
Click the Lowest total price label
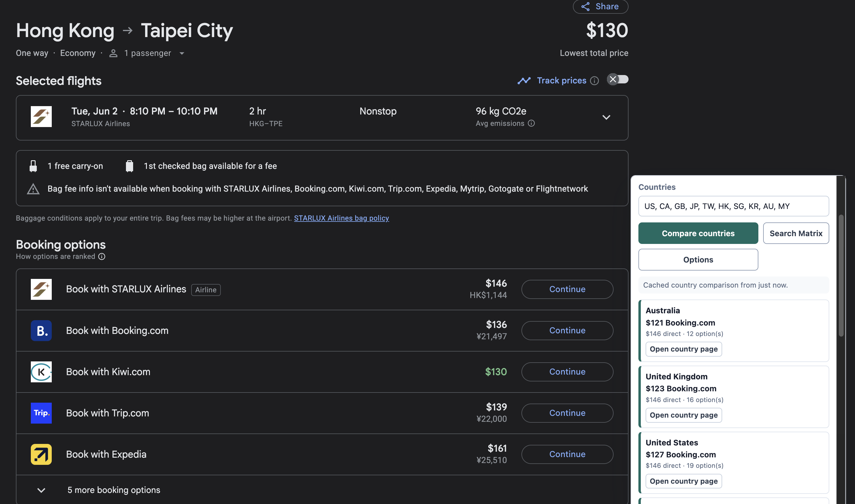594,53
